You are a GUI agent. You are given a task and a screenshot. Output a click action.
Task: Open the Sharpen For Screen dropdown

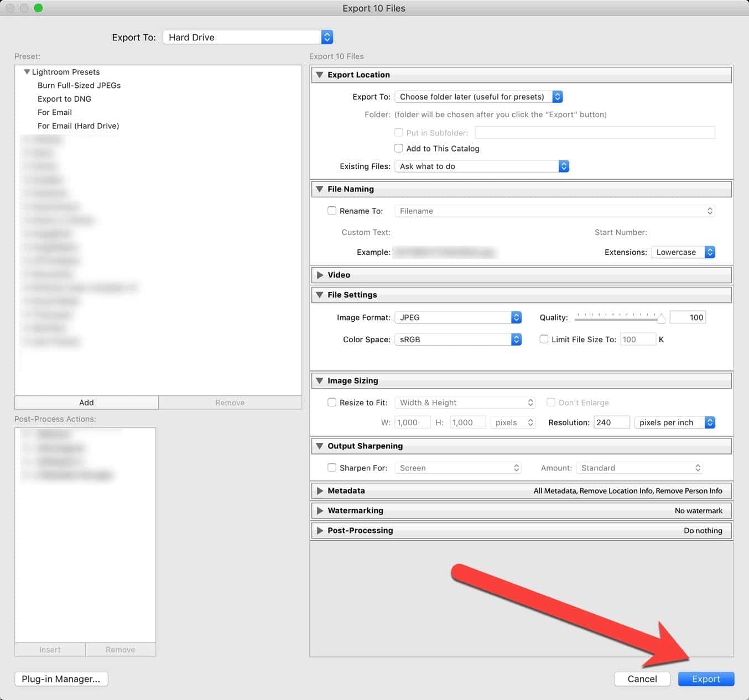click(x=458, y=468)
